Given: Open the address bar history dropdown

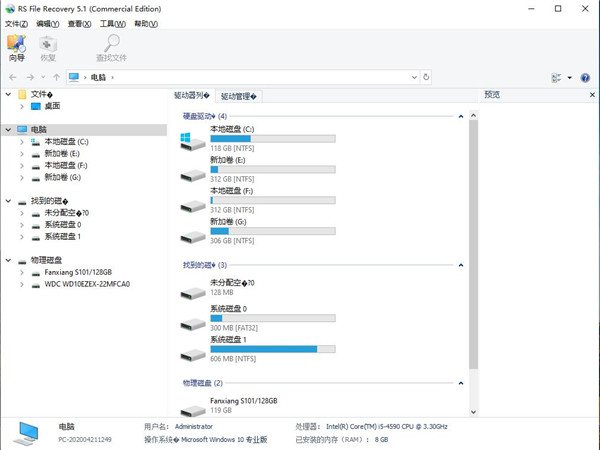Looking at the screenshot, I should [x=414, y=77].
